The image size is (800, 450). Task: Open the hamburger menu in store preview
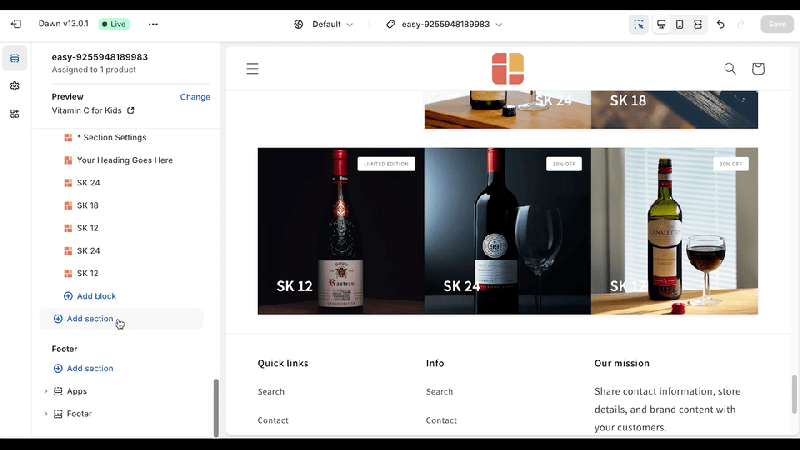[x=253, y=69]
